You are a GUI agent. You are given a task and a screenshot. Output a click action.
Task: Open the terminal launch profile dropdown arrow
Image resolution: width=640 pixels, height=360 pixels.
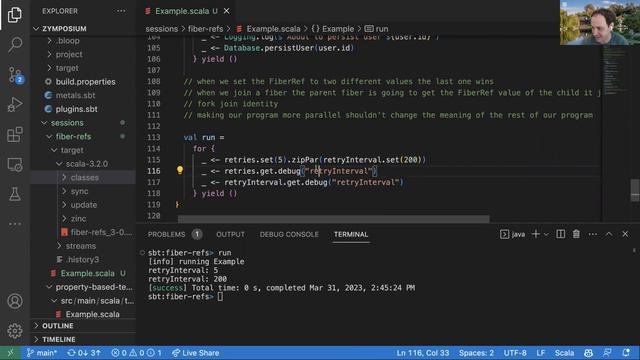coord(547,234)
